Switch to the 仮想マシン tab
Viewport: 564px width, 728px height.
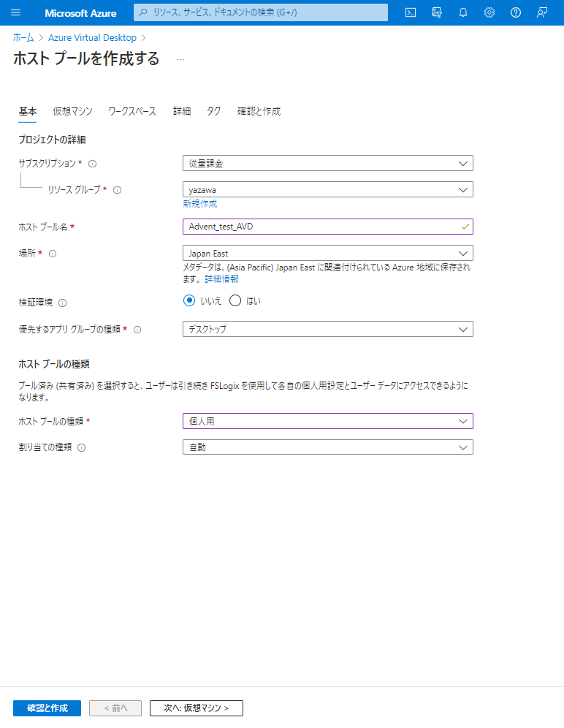tap(72, 111)
